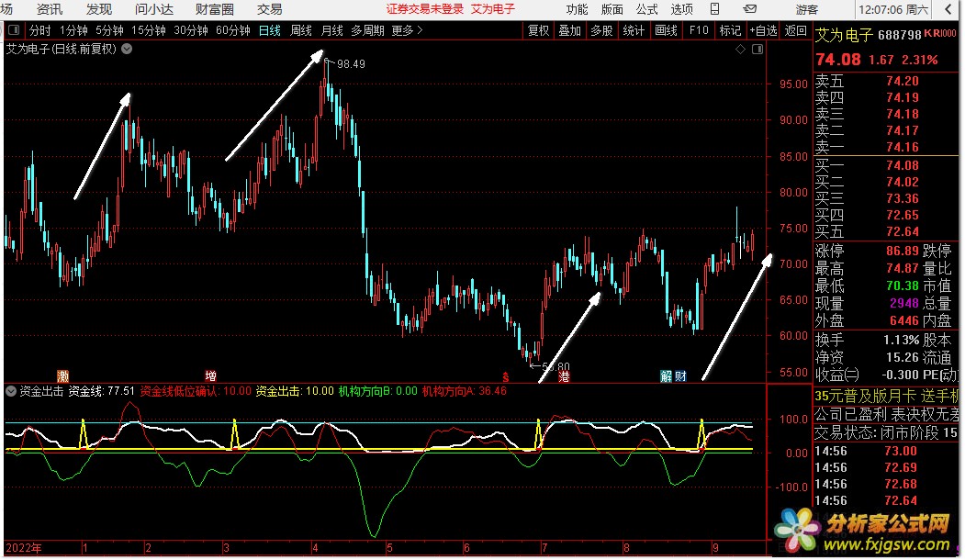Screen dimensions: 965x560
Task: Click the 换手 value 1.13%
Action: pos(901,341)
